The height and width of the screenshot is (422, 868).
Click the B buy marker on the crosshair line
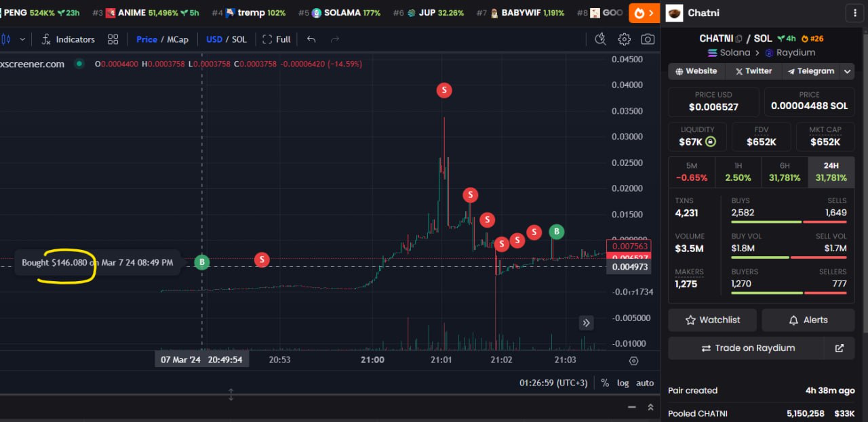[202, 262]
